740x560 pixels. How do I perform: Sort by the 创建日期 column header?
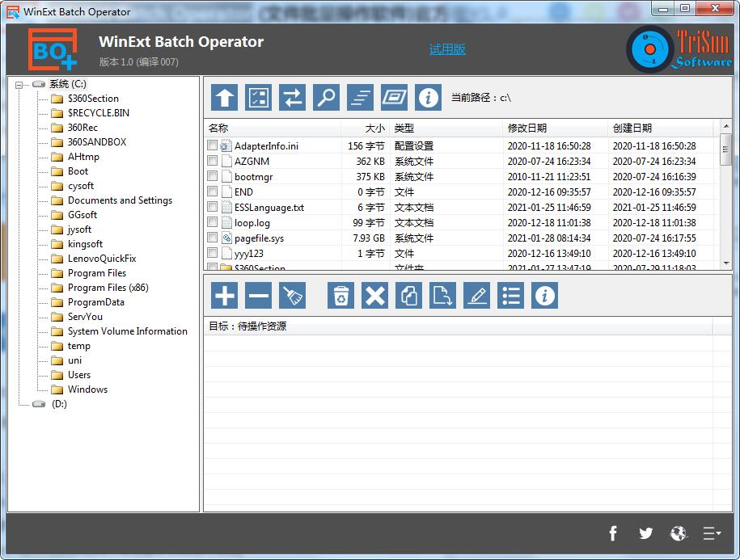[x=661, y=128]
